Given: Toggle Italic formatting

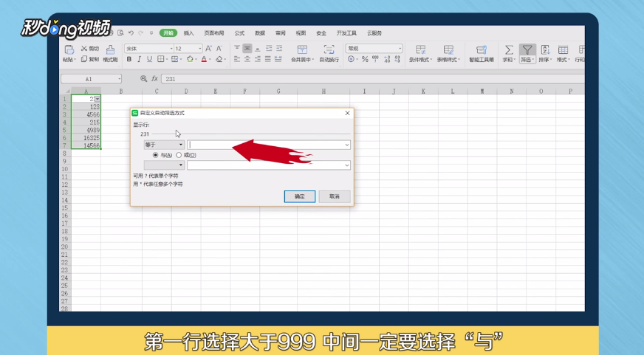Looking at the screenshot, I should (140, 59).
